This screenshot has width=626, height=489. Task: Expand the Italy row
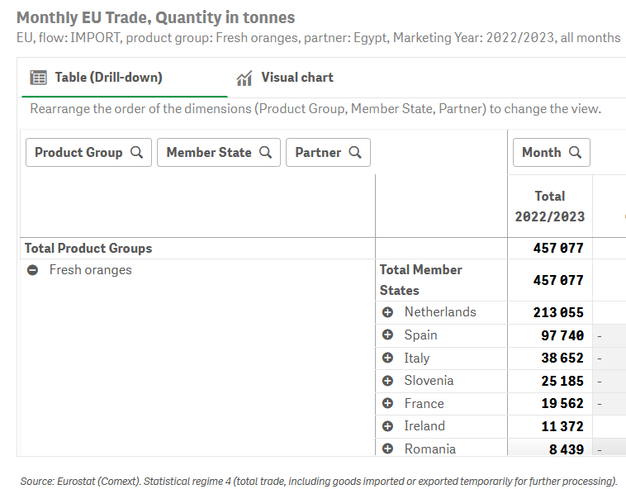(x=388, y=358)
